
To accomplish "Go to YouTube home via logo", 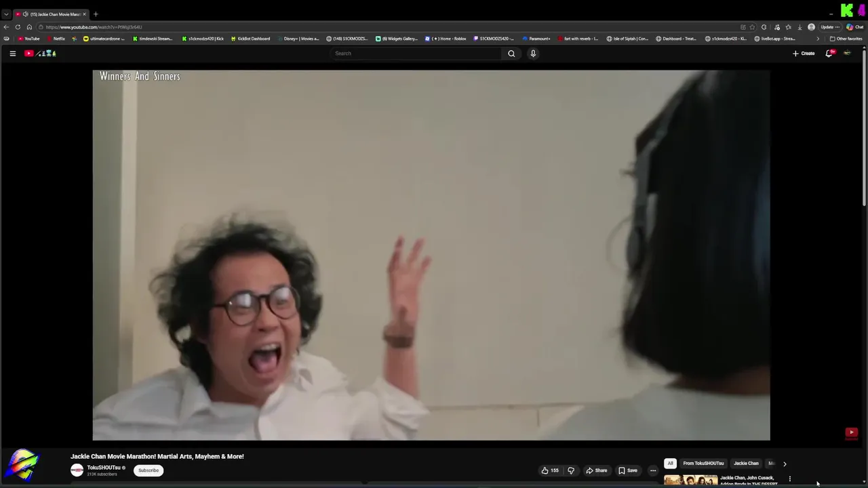I will click(x=40, y=54).
